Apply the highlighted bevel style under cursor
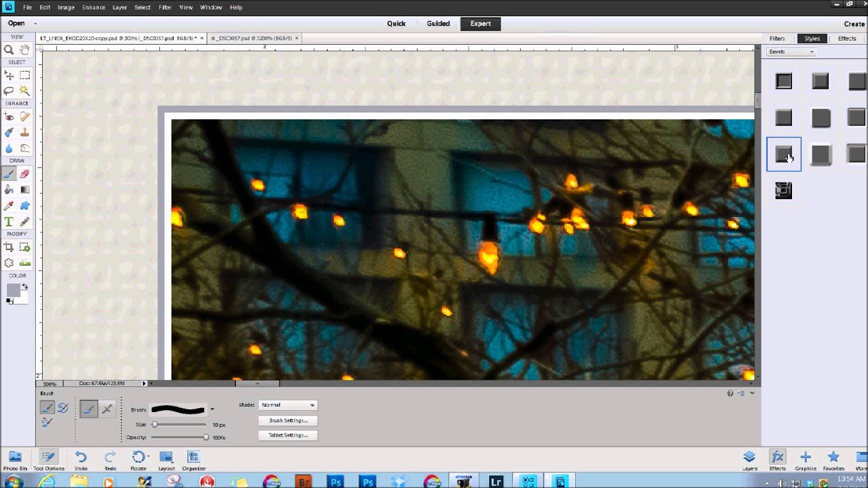The image size is (868, 488). (784, 155)
